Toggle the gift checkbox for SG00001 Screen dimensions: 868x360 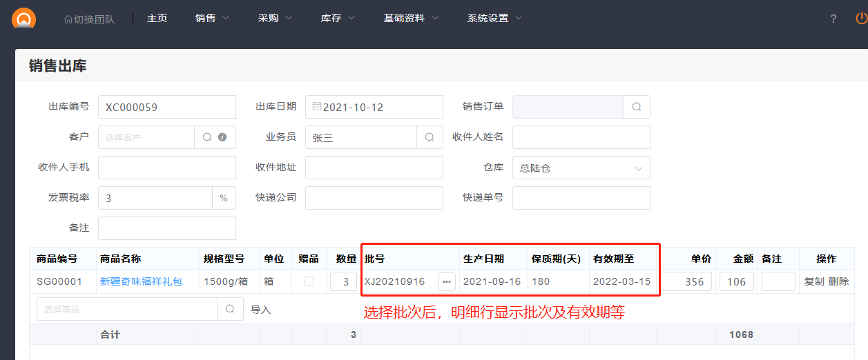309,281
